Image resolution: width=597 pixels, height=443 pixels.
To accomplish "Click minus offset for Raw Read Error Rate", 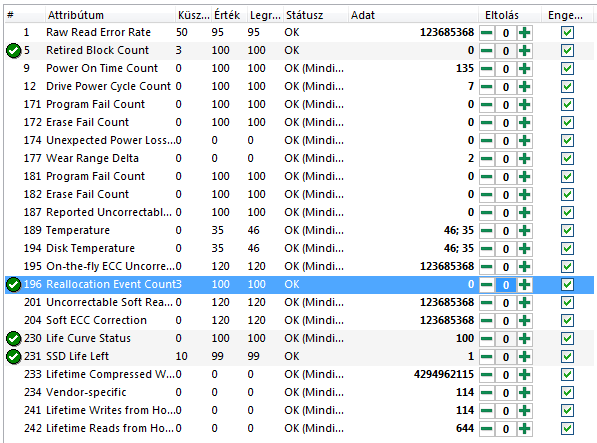I will pos(487,33).
